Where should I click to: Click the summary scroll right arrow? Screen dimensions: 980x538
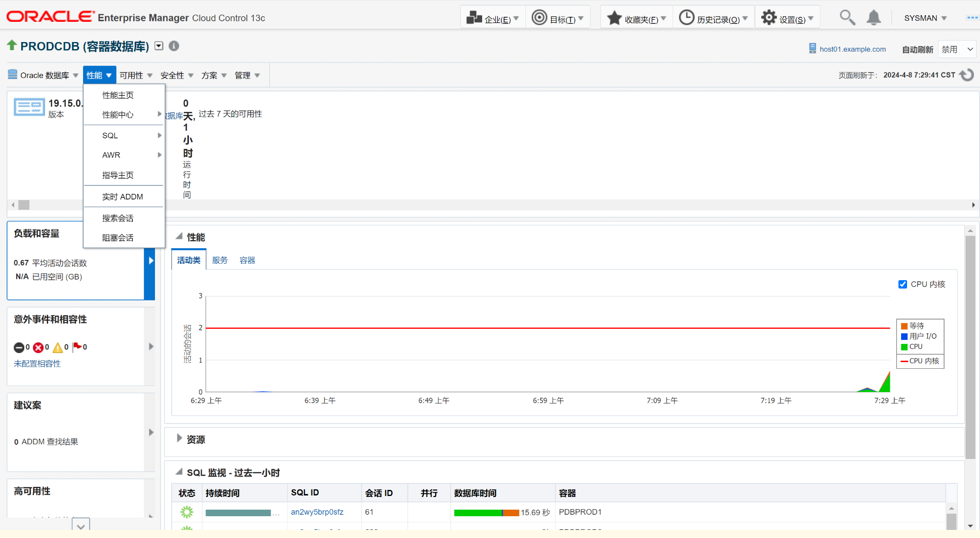973,205
